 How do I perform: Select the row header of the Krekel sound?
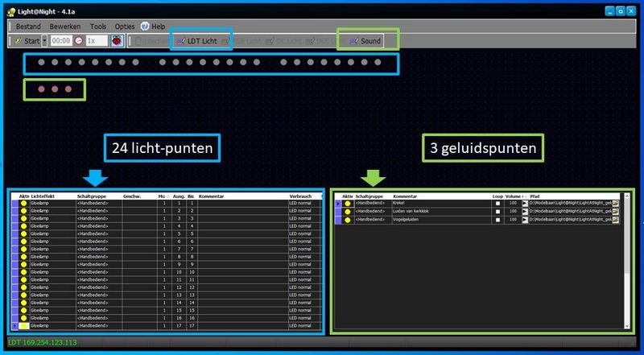point(338,204)
